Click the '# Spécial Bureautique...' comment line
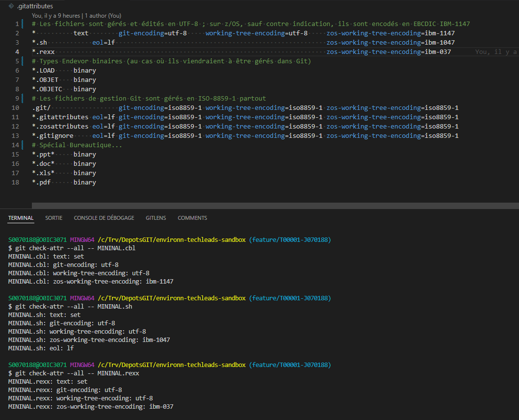519x420 pixels. pos(77,145)
